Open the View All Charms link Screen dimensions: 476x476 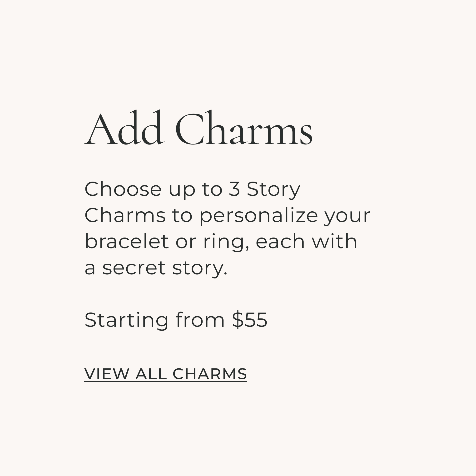[x=165, y=374]
